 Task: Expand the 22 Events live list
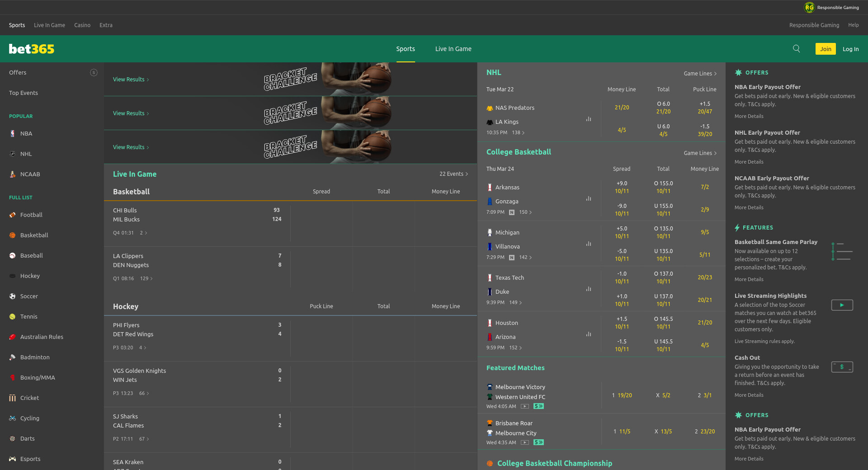(453, 174)
